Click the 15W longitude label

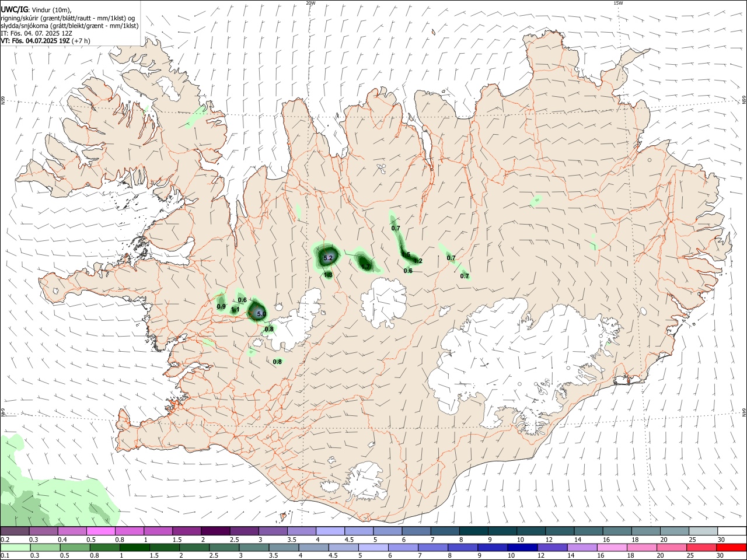click(618, 3)
